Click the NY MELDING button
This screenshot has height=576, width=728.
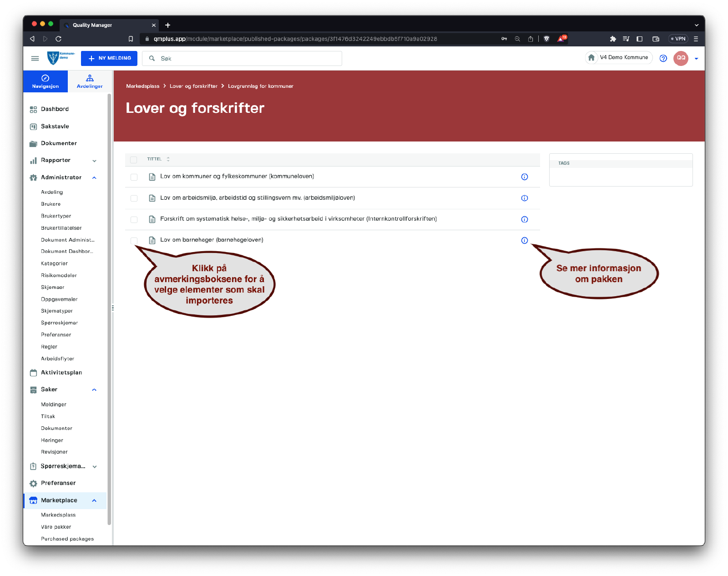109,58
